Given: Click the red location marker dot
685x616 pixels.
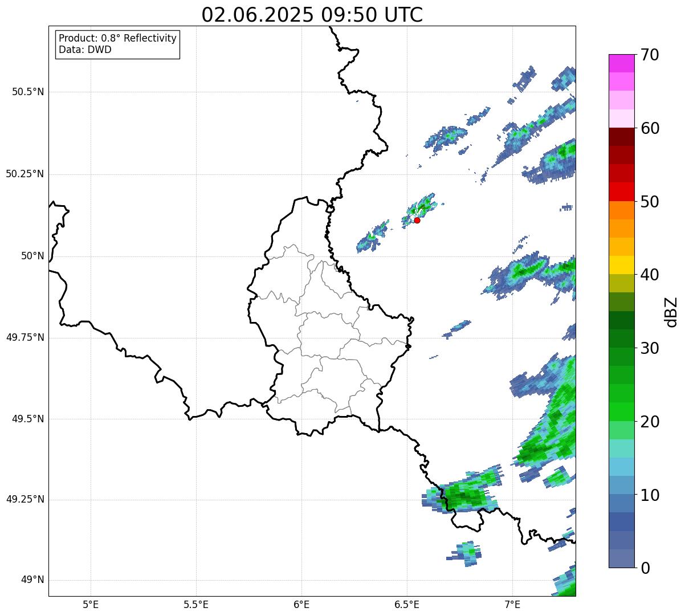Looking at the screenshot, I should [x=417, y=220].
